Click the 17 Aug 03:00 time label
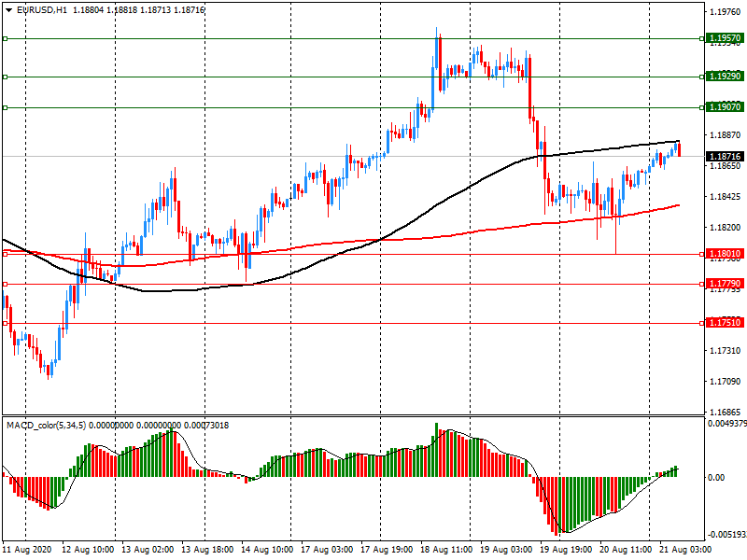The width and height of the screenshot is (747, 560). pos(327,550)
